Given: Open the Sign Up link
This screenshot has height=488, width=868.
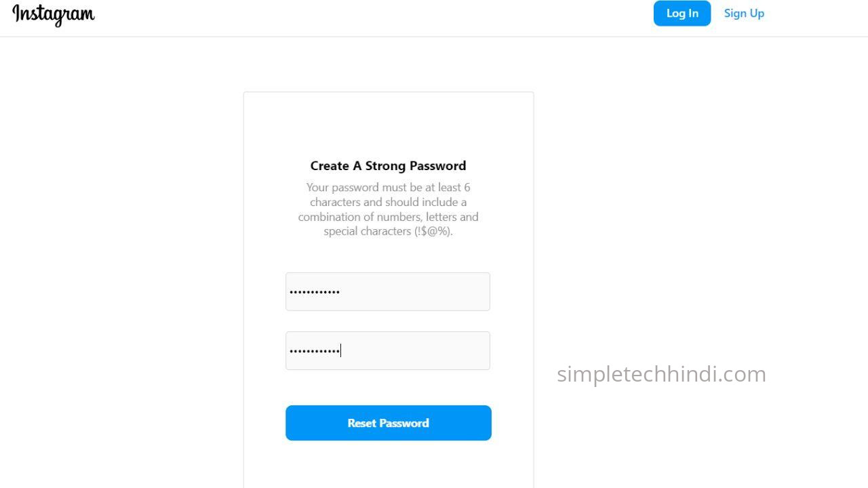Looking at the screenshot, I should (x=744, y=14).
